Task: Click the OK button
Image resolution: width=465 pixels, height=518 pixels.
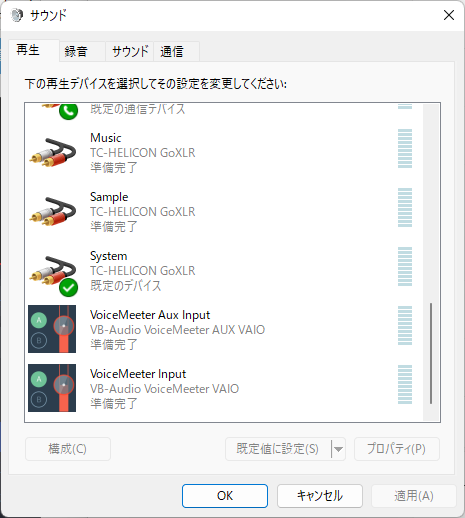Action: point(225,496)
